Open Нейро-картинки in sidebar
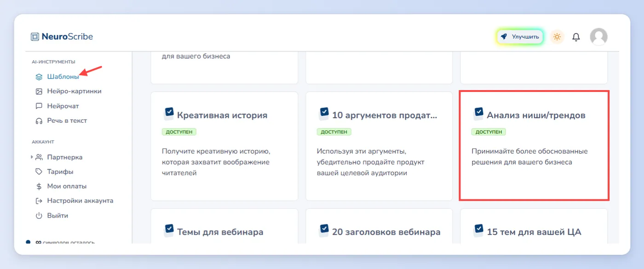 74,92
